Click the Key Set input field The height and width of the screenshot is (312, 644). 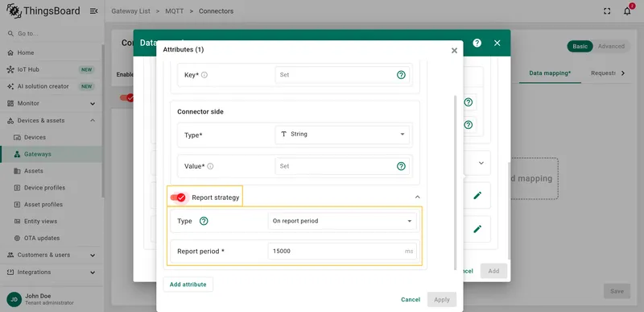[x=342, y=75]
